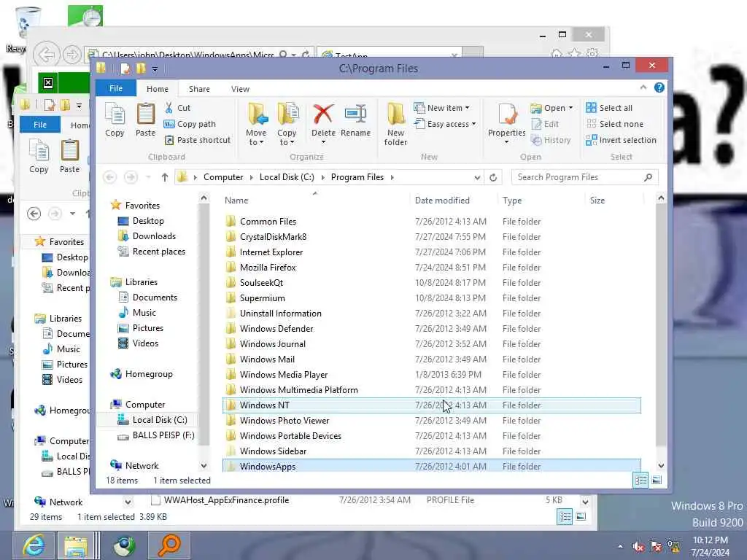Switch to Large icons view in status bar
Screen dimensions: 747x560
click(x=657, y=480)
